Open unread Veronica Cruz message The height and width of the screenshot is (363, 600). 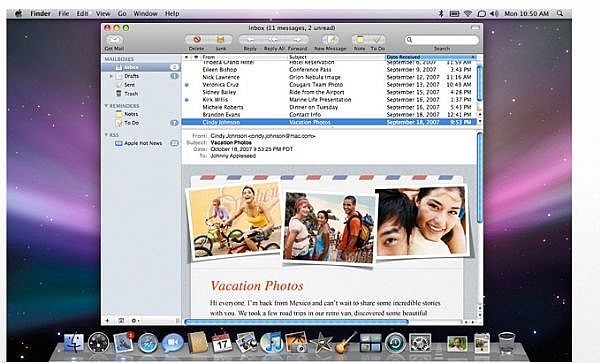pos(329,85)
